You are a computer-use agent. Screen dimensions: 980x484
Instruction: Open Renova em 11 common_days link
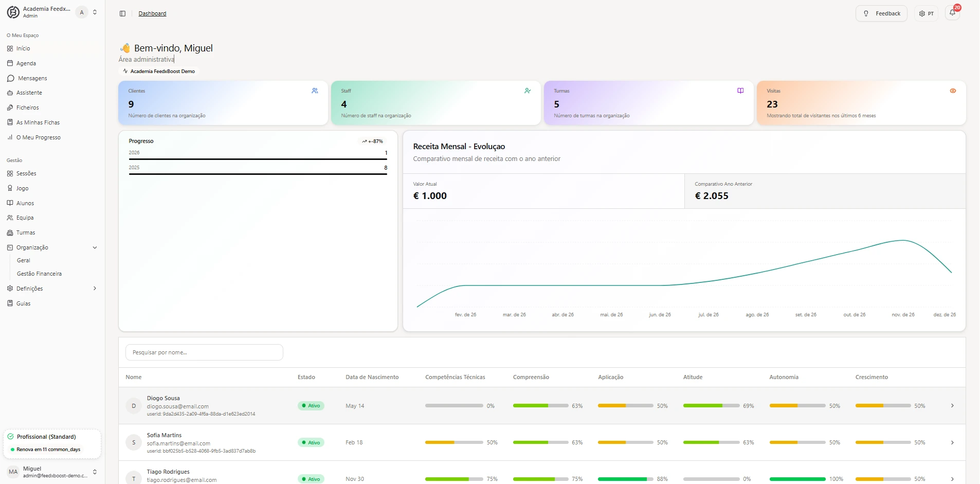[x=48, y=449]
